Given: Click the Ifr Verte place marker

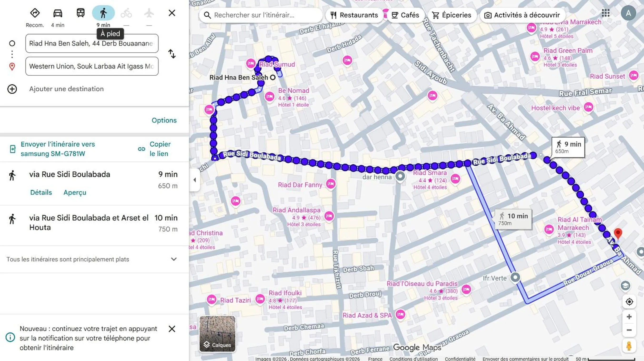Looking at the screenshot, I should point(515,277).
